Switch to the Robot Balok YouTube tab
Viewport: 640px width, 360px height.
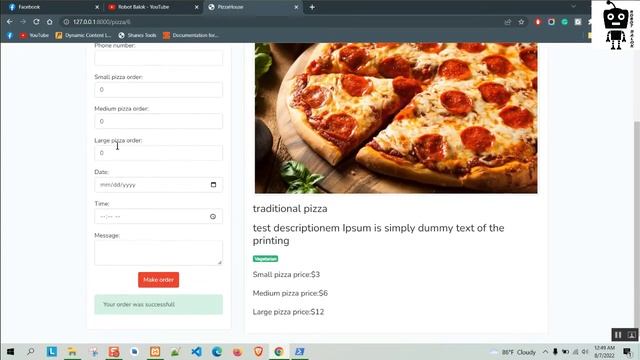(153, 7)
